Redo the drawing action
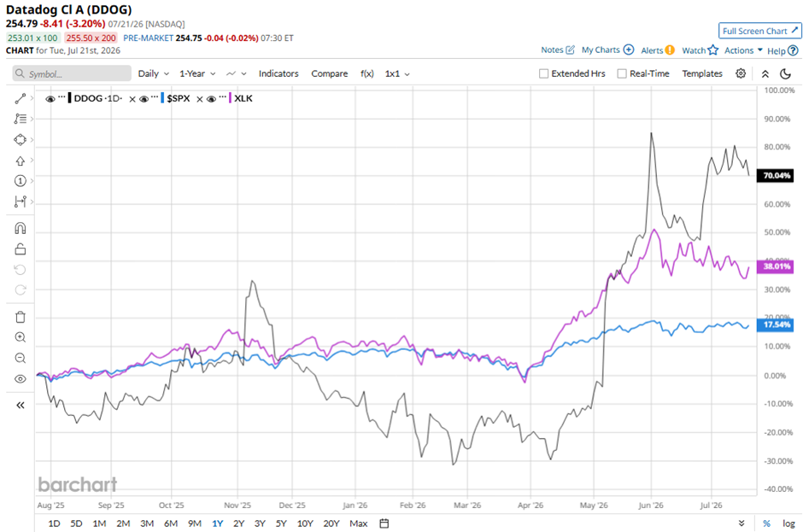 pyautogui.click(x=20, y=290)
